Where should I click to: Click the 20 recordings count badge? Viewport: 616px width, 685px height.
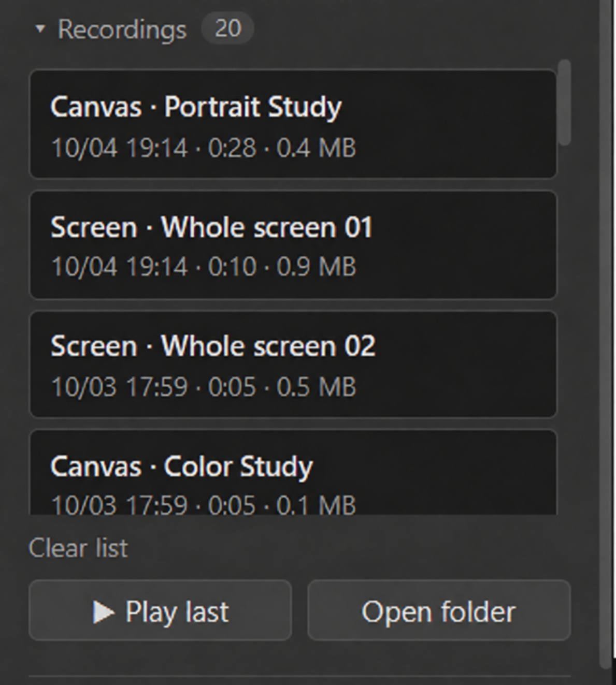click(x=227, y=28)
